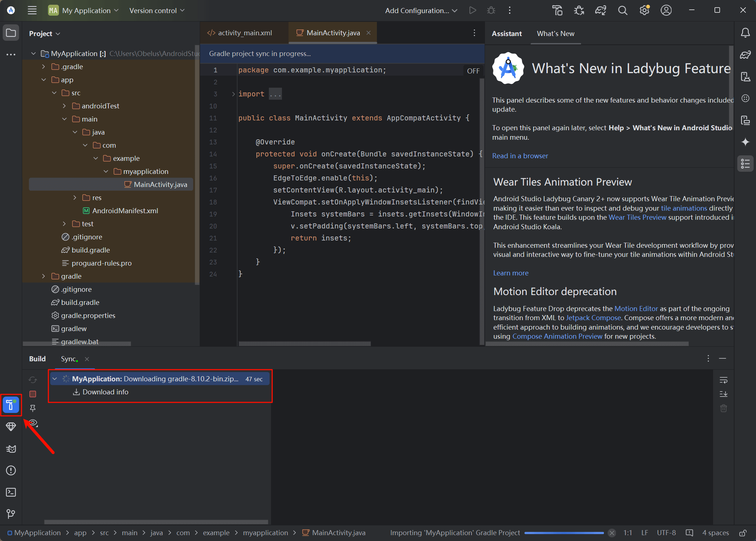Click Sync Project with Gradle Files elephant icon
This screenshot has width=756, height=541.
click(x=601, y=10)
